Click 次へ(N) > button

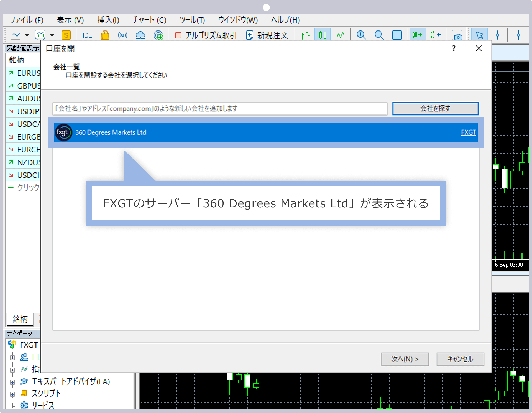(x=405, y=359)
